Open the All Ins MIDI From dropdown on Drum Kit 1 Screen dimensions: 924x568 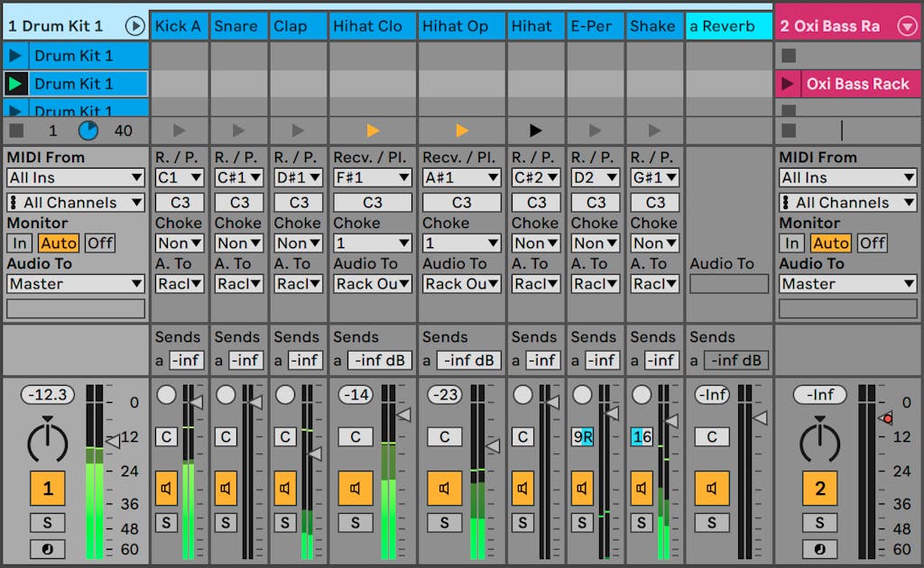tap(75, 178)
